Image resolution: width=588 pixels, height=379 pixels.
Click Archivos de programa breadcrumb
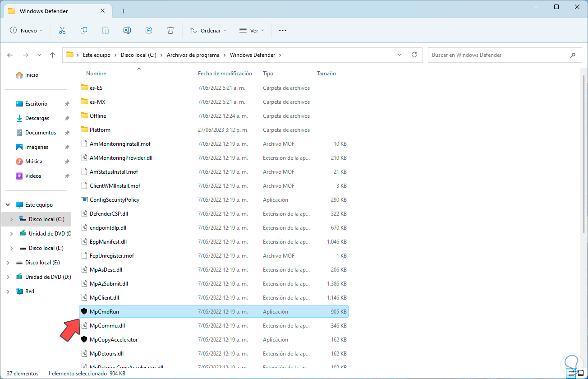(x=193, y=55)
